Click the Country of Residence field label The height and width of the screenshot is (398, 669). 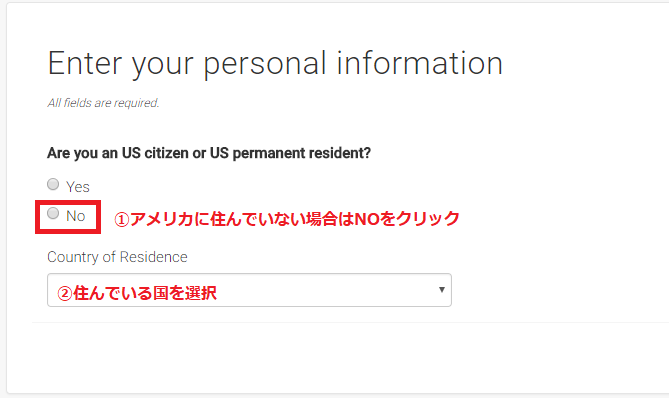pos(117,257)
